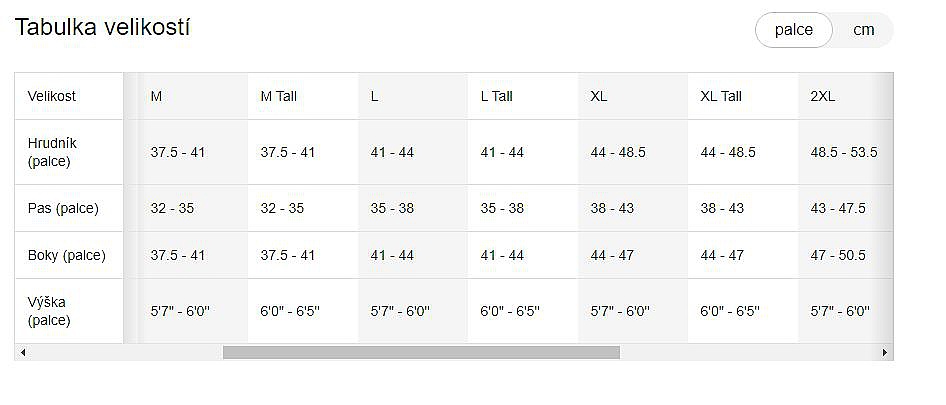The width and height of the screenshot is (946, 405).
Task: Click the Tabulka velikostí heading
Action: pos(102,27)
